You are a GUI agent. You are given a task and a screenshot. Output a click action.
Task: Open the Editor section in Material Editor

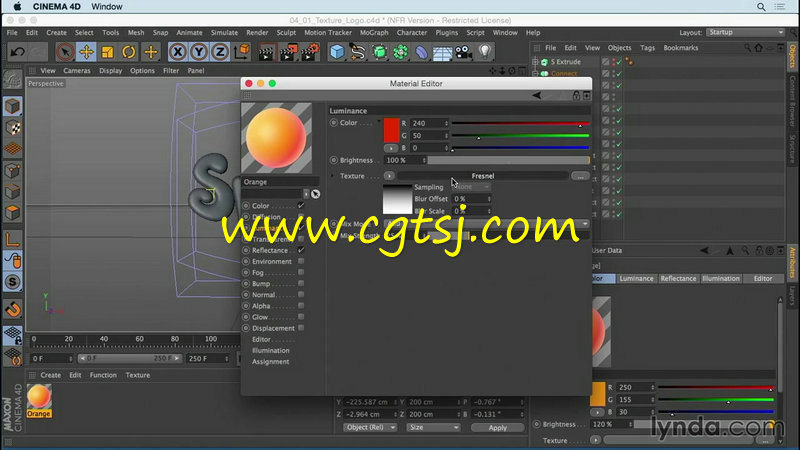click(261, 339)
